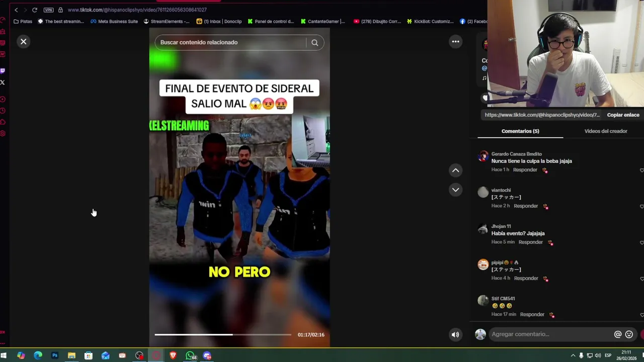The height and width of the screenshot is (362, 644).
Task: Open OBS Studio from taskbar
Action: pyautogui.click(x=139, y=355)
